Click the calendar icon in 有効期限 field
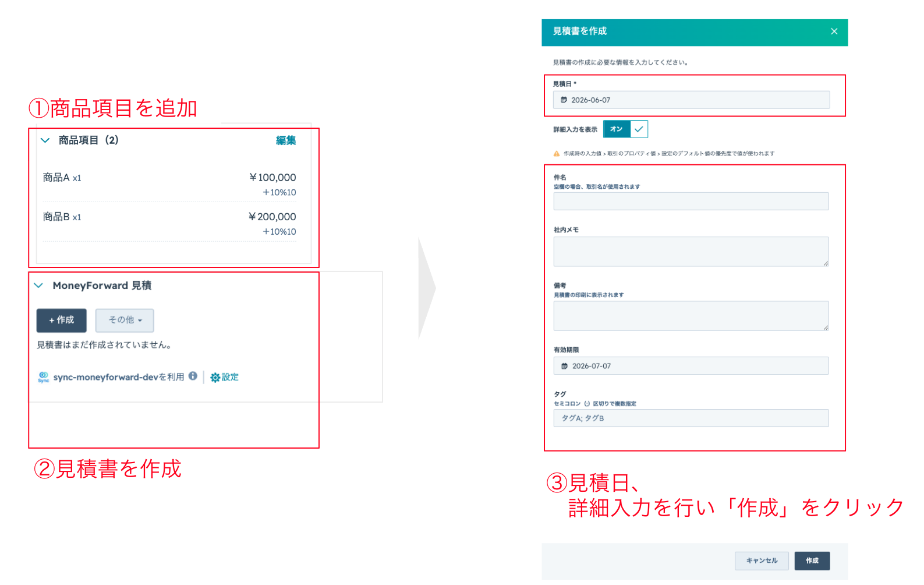This screenshot has width=924, height=585. (x=564, y=366)
